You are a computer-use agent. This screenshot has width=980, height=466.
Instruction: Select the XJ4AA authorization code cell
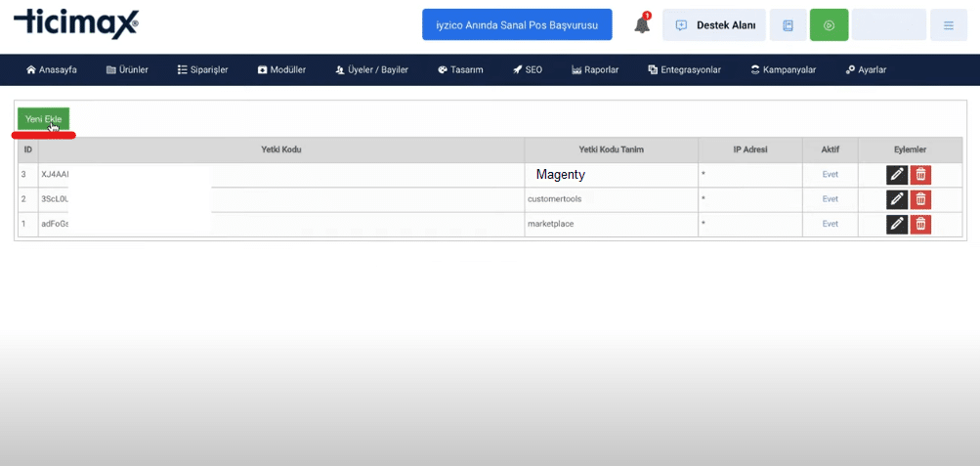(x=281, y=175)
